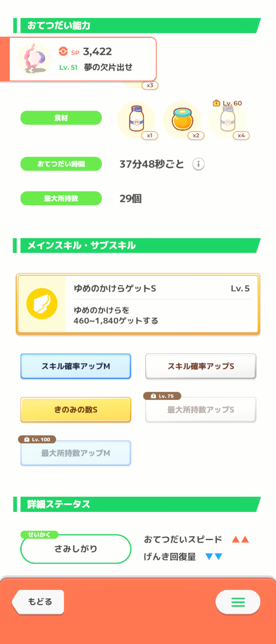Tap the 食材 label pill
The width and height of the screenshot is (276, 644).
point(61,118)
